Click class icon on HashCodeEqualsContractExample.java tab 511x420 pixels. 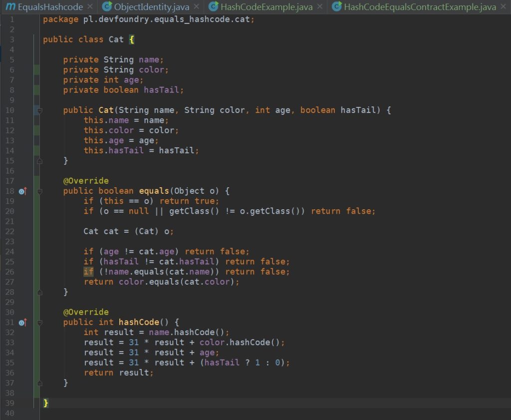pos(337,6)
